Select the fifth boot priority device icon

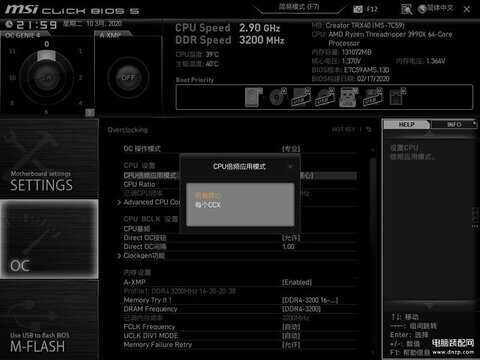(349, 97)
